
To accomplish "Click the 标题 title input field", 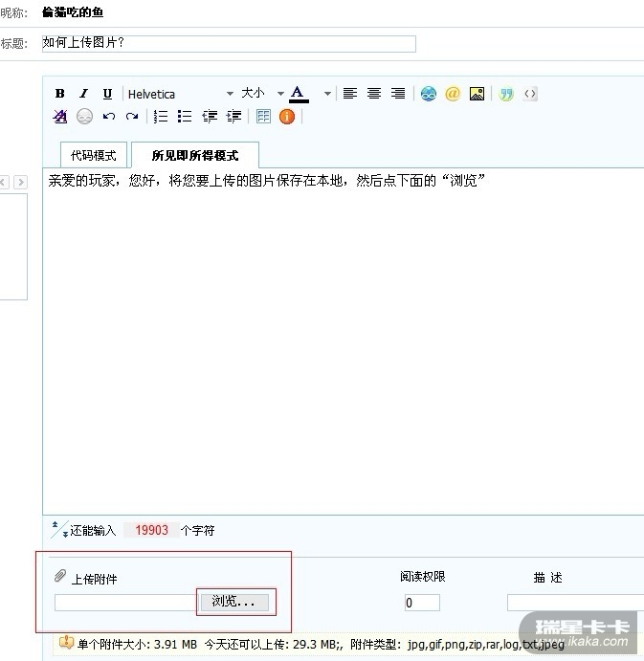I will [x=229, y=43].
